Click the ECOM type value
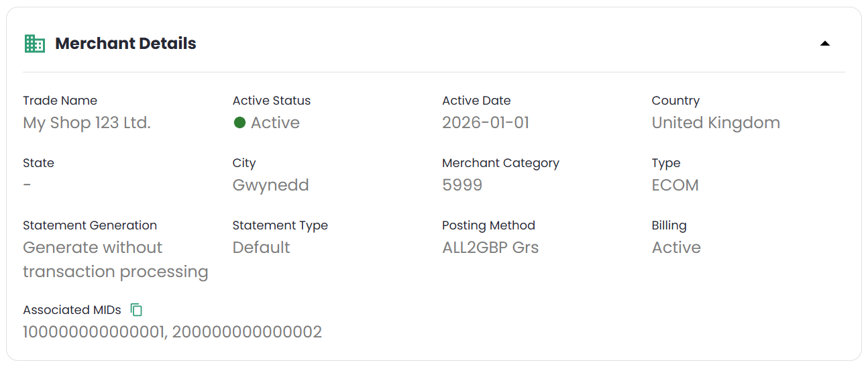Image resolution: width=868 pixels, height=367 pixels. pos(675,185)
